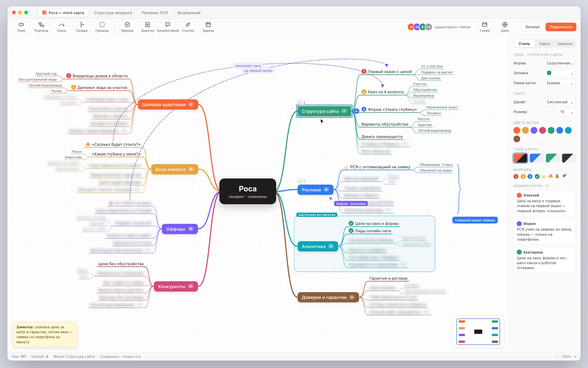Apply the pin marker from Маркеры
The width and height of the screenshot is (588, 368).
(x=564, y=176)
